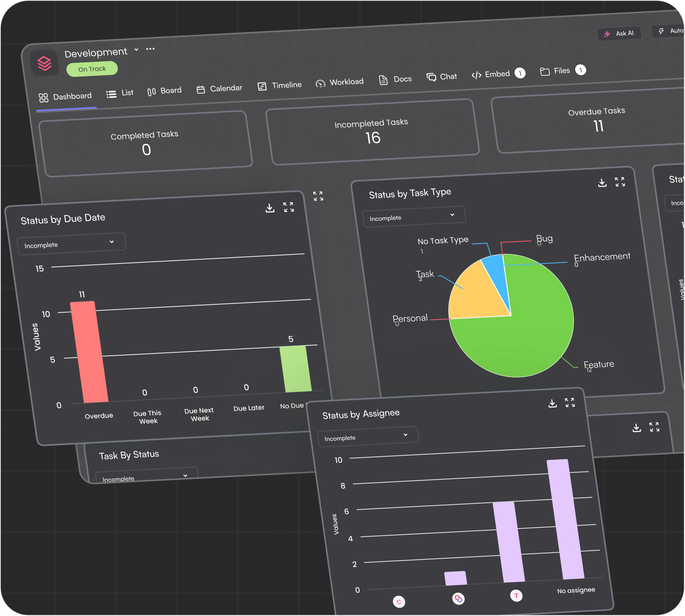Switch to the List tab
The width and height of the screenshot is (685, 616).
(120, 93)
